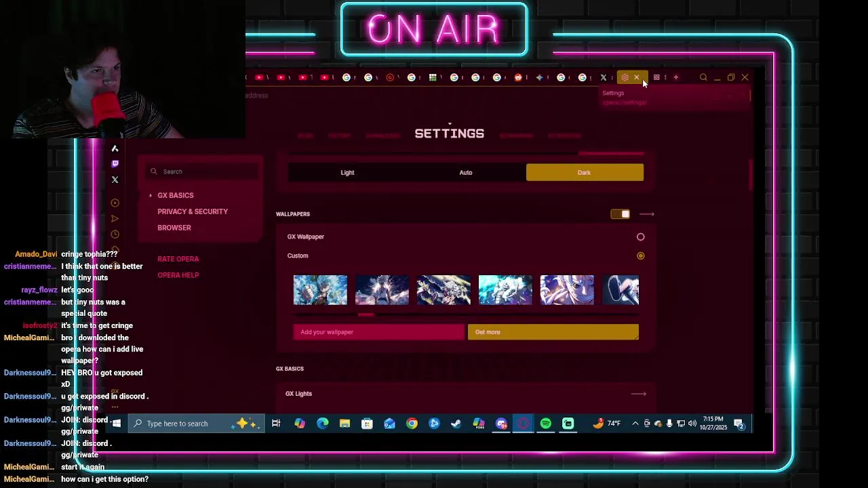Open the arrow next to Wallpapers toggle
Image resolution: width=868 pixels, height=488 pixels.
[x=646, y=214]
